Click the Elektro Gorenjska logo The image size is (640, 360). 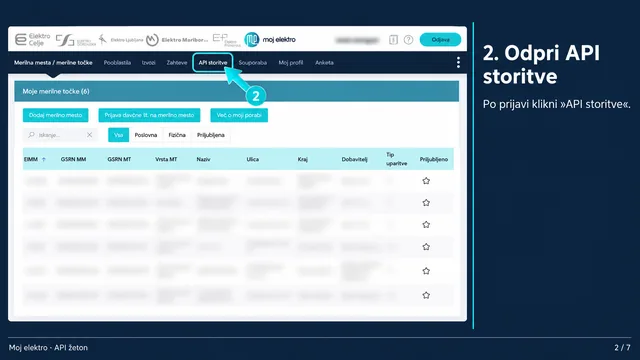click(x=76, y=40)
